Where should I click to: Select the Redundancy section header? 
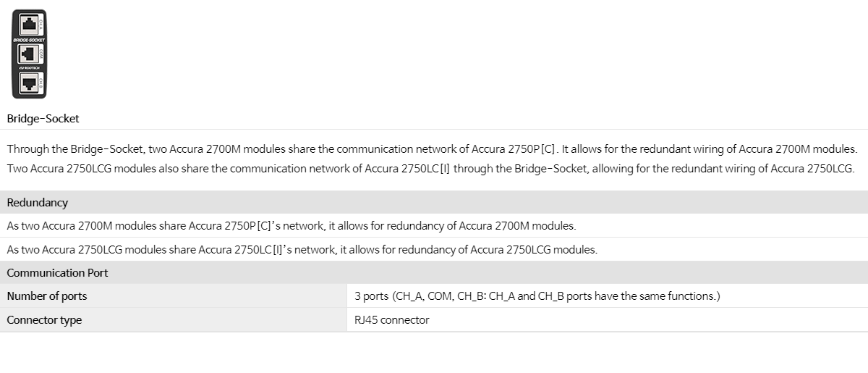pyautogui.click(x=434, y=202)
